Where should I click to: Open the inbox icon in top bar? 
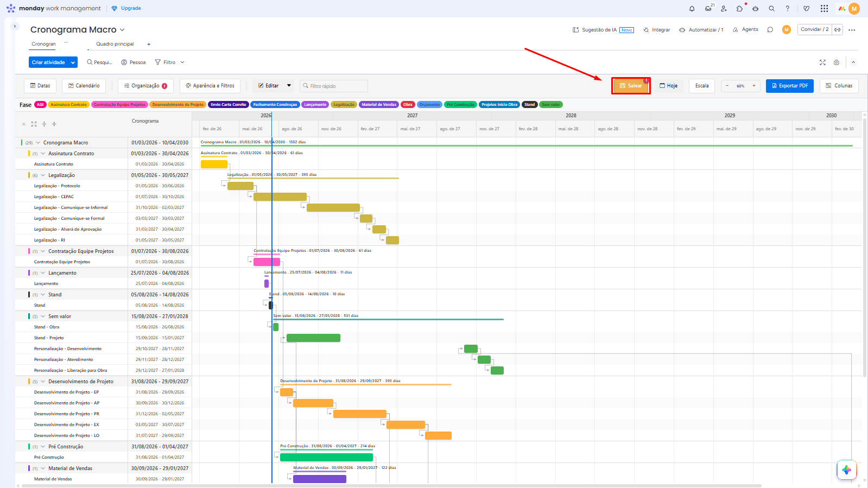click(x=708, y=9)
